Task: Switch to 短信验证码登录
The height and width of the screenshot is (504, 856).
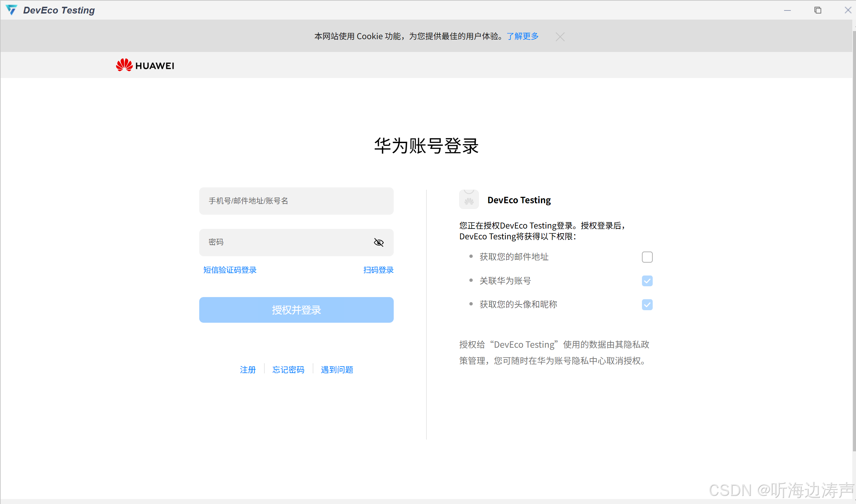Action: click(230, 270)
